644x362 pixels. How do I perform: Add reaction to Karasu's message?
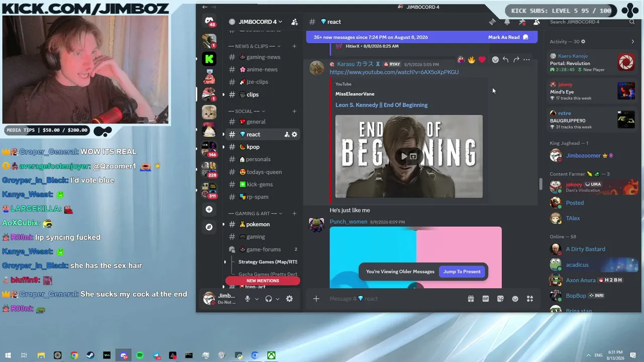pyautogui.click(x=495, y=60)
